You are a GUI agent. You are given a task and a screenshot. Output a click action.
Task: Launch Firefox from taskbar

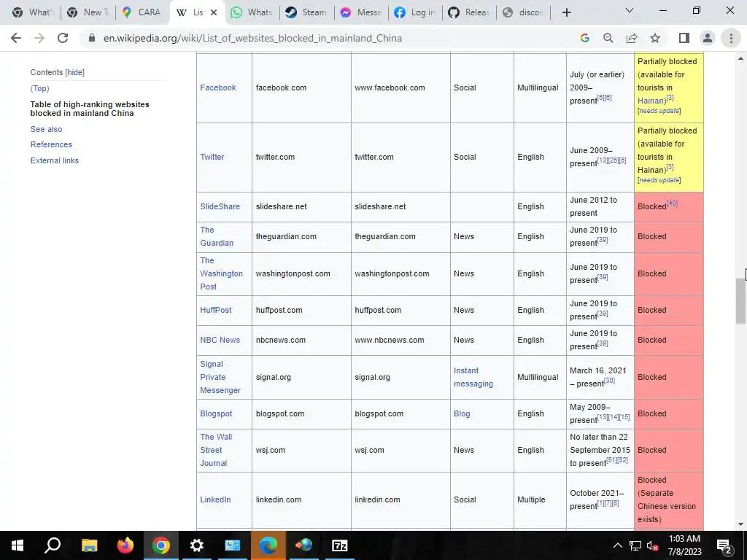125,545
